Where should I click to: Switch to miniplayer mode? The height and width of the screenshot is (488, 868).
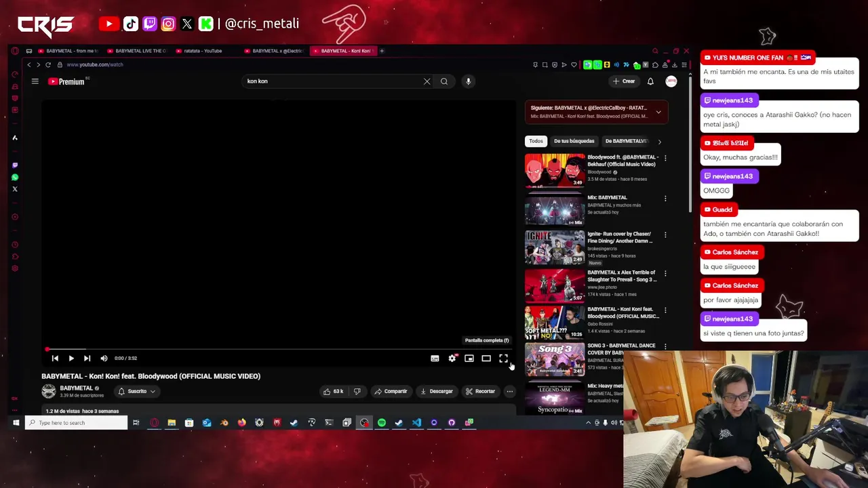point(469,358)
